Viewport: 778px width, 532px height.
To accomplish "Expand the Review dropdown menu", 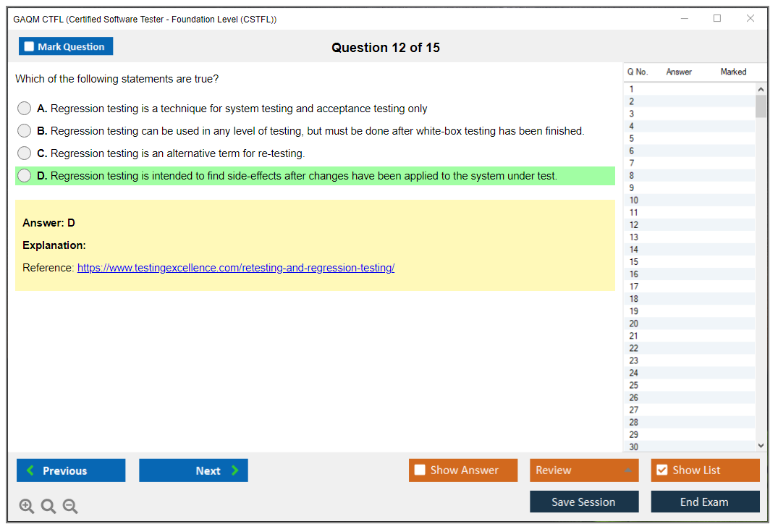I will (583, 470).
